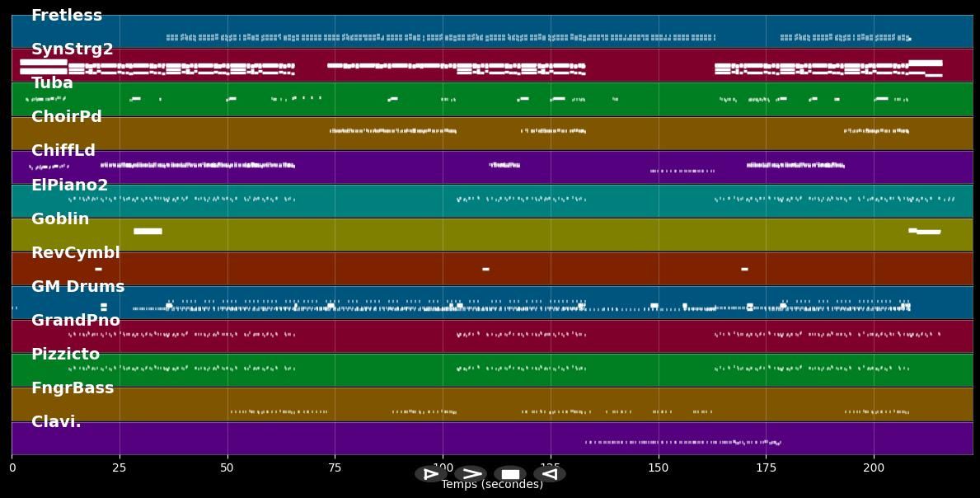Click the Pizzicto track name
This screenshot has width=980, height=498.
click(x=65, y=355)
